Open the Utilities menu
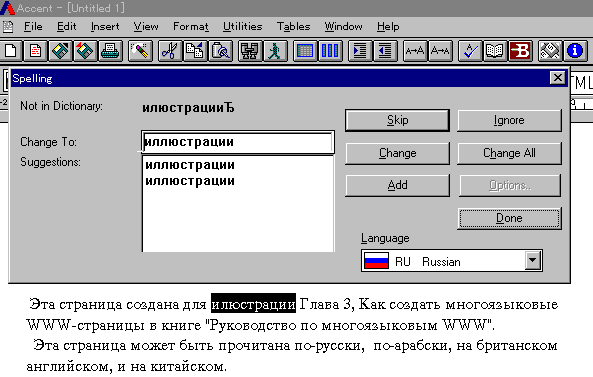This screenshot has height=377, width=593. click(x=242, y=26)
